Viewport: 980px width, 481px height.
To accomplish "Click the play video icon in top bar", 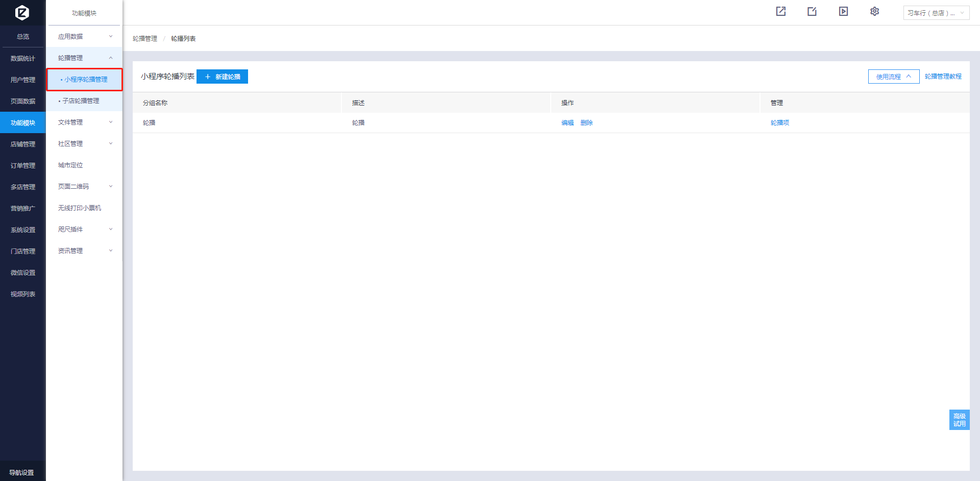I will tap(843, 12).
